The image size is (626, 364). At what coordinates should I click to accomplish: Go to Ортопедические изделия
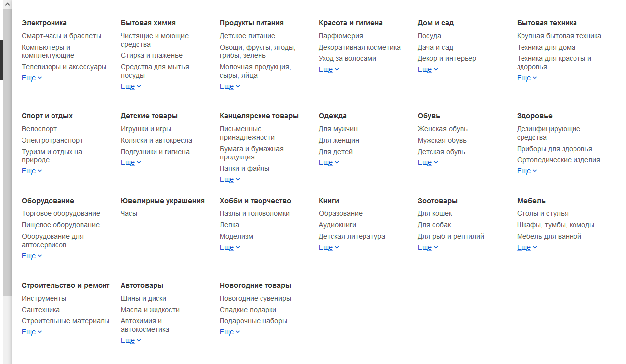coord(559,160)
